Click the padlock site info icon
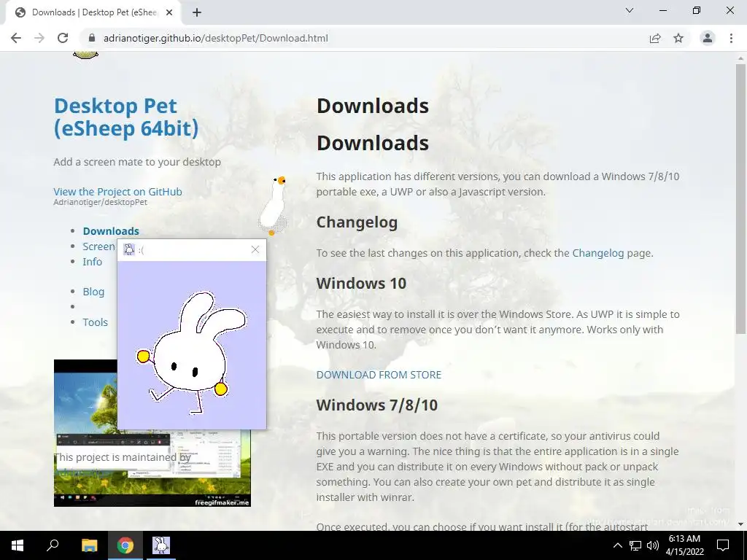 (x=92, y=38)
